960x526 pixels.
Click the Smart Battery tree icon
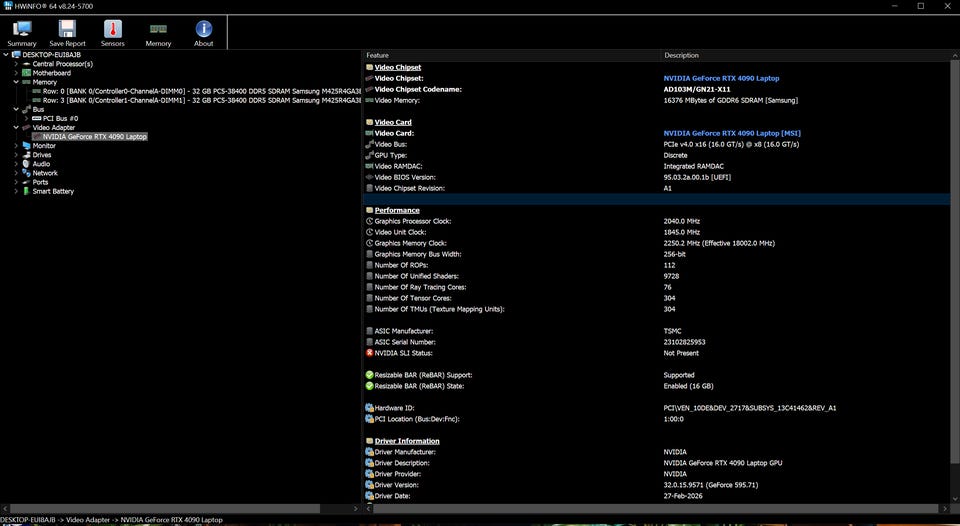coord(26,191)
